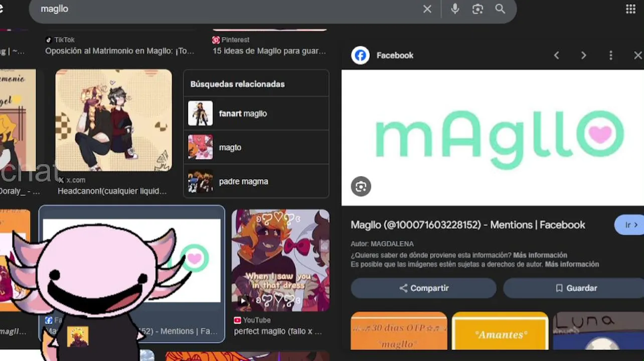644x361 pixels.
Task: Open the yellow 'Amantes' related image
Action: [500, 330]
